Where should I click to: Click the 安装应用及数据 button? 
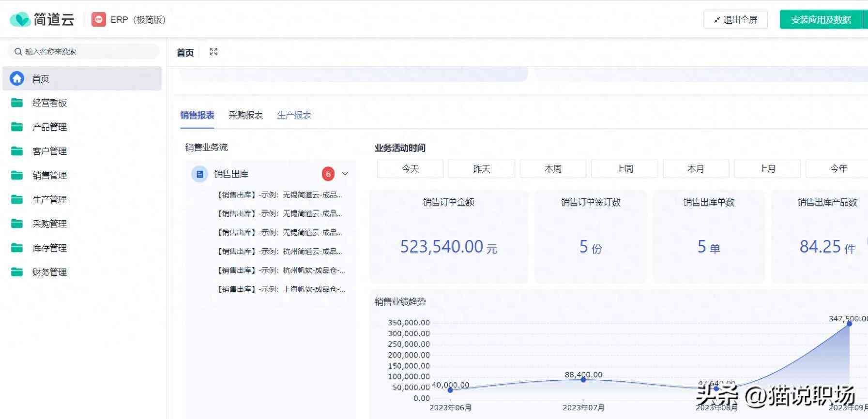point(821,20)
